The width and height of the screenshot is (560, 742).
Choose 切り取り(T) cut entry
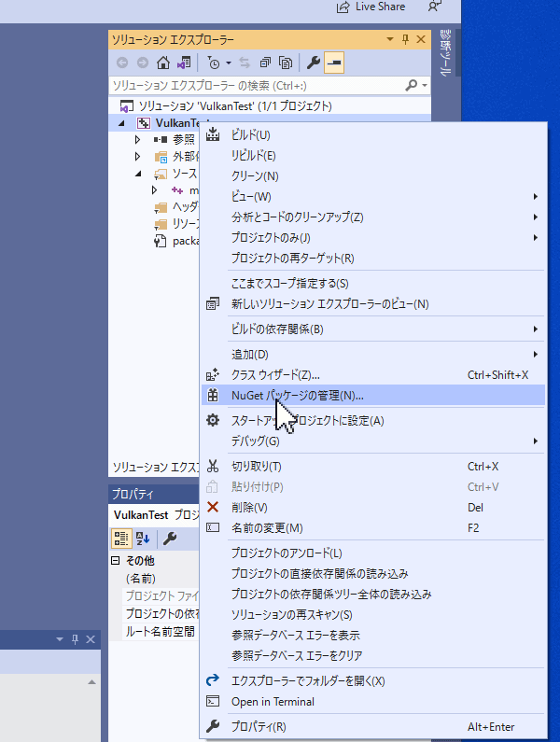pyautogui.click(x=373, y=467)
